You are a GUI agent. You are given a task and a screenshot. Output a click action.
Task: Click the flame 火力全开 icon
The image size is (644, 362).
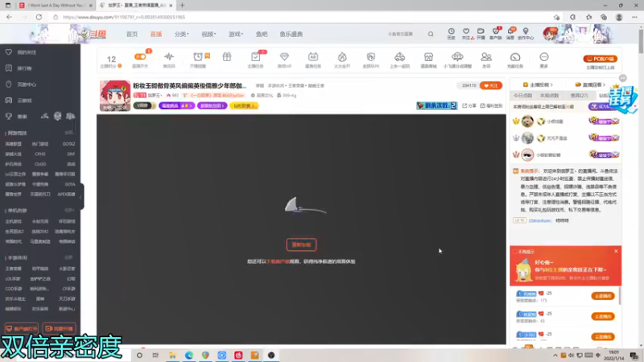click(342, 56)
